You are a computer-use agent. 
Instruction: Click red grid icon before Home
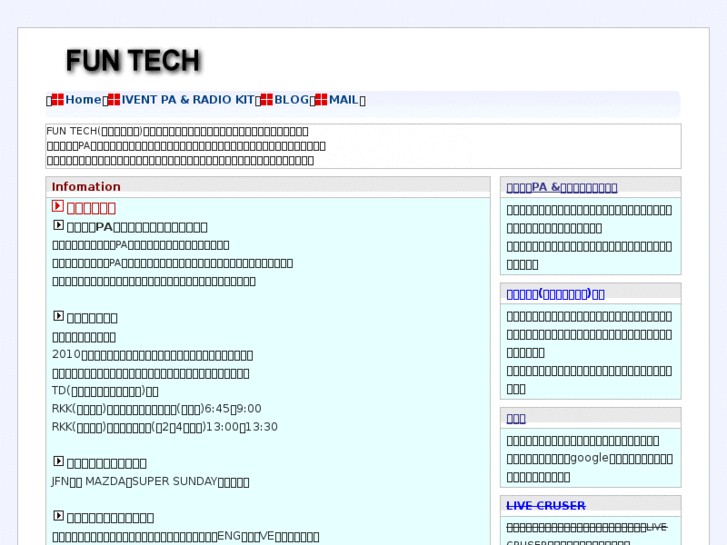(x=57, y=100)
